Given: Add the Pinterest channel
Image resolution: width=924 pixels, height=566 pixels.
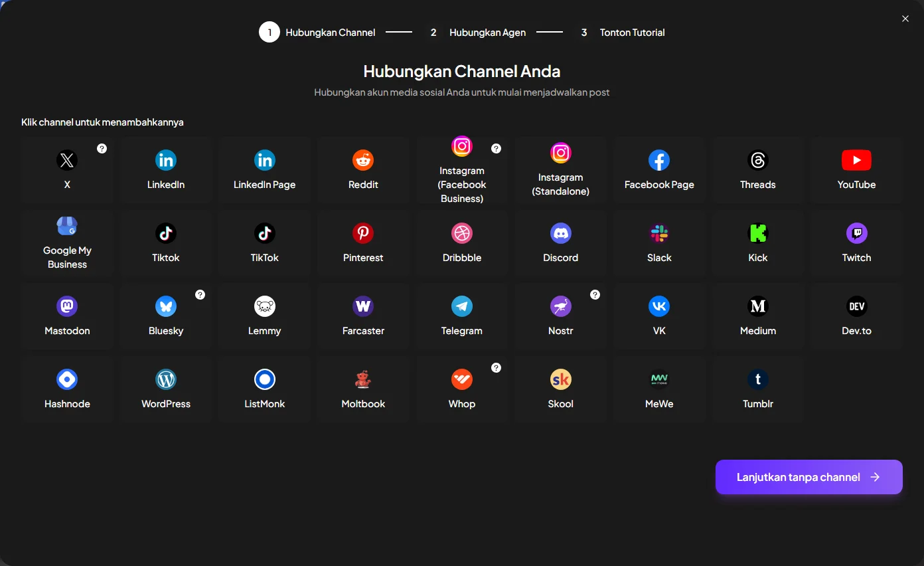Looking at the screenshot, I should tap(363, 243).
